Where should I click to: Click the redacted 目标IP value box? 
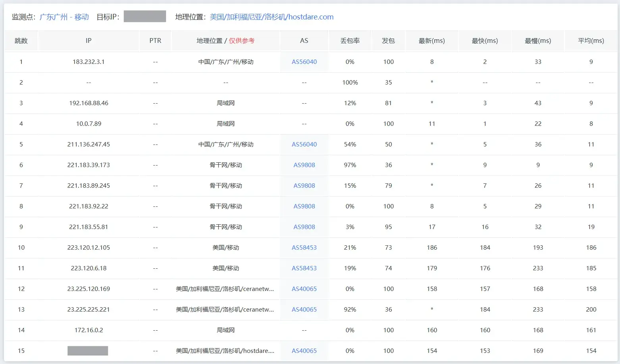(145, 16)
